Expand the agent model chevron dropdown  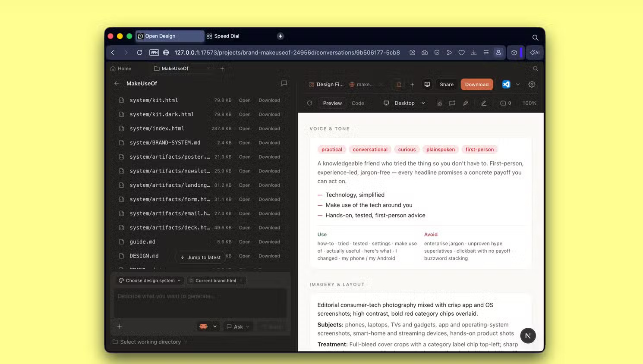[x=215, y=326]
